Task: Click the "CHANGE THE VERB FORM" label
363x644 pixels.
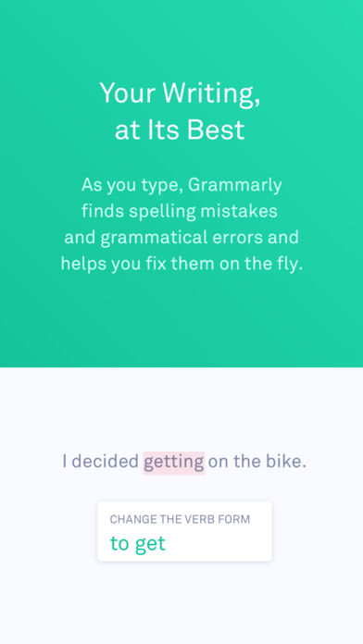Action: click(x=180, y=519)
